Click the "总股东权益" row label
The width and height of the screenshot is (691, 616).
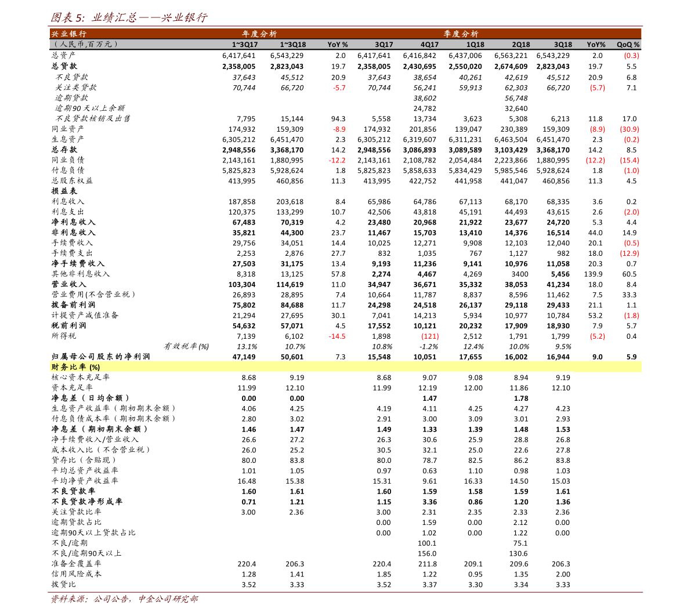click(73, 180)
